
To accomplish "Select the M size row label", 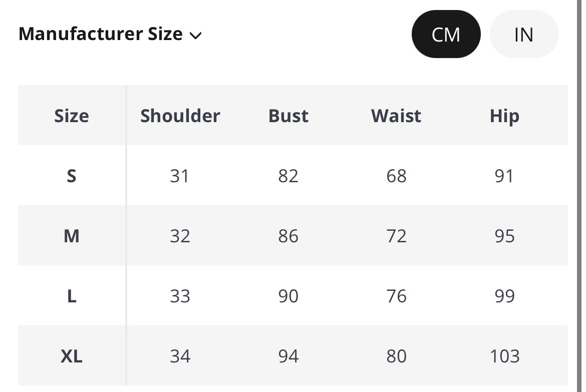I will 72,236.
